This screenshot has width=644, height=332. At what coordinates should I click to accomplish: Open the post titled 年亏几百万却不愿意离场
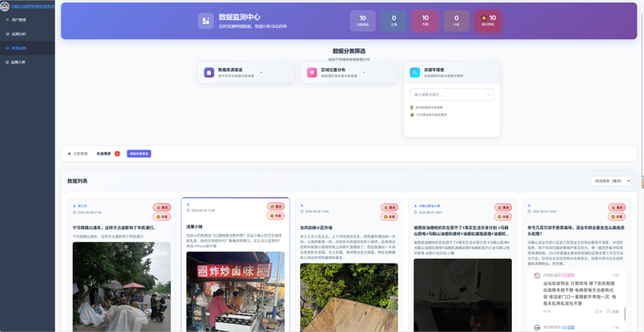pos(576,231)
